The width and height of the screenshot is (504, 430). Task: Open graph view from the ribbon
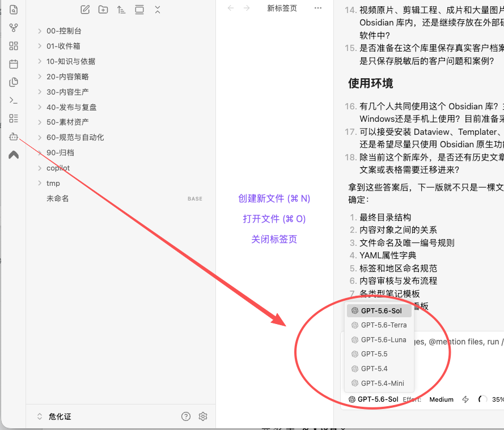[x=14, y=28]
